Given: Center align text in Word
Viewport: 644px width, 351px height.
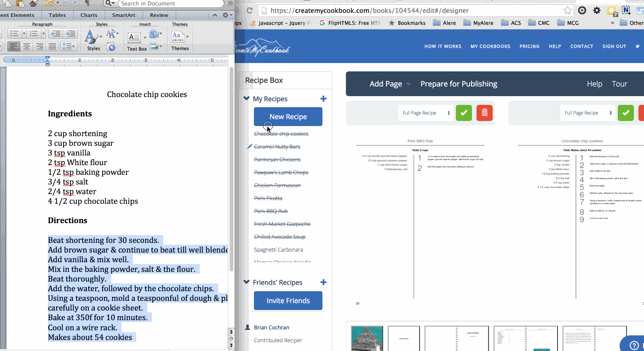Looking at the screenshot, I should click(27, 46).
